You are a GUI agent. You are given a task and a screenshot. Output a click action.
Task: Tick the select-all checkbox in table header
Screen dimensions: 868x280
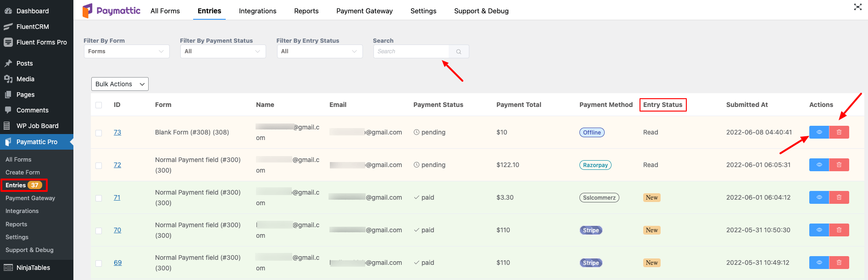point(99,105)
